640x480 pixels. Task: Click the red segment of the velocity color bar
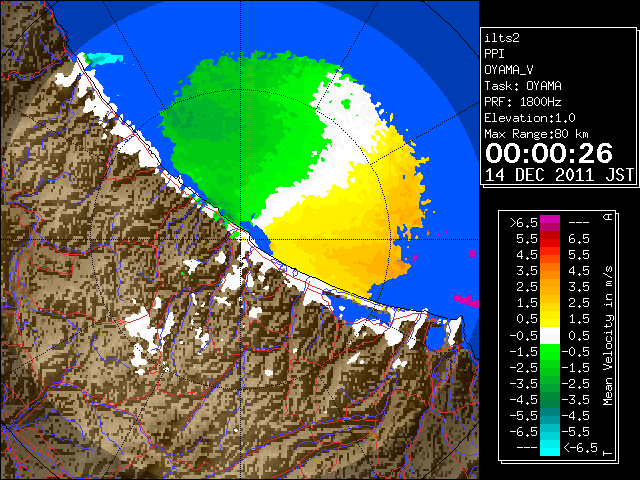pyautogui.click(x=550, y=239)
